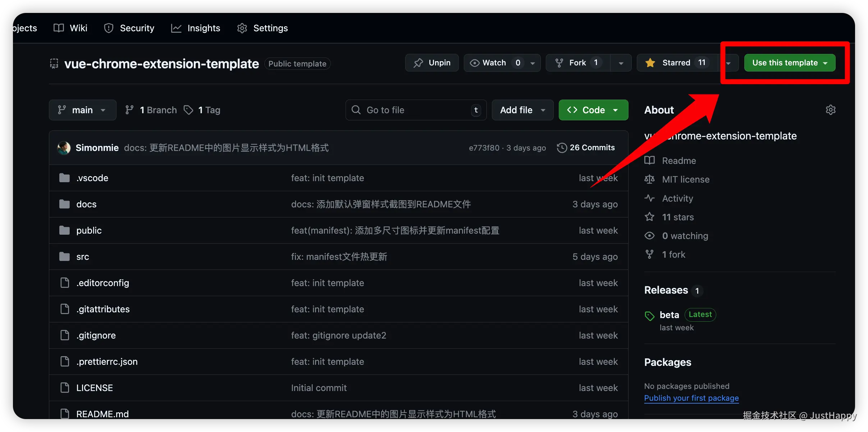Open the Add file dropdown
Image resolution: width=868 pixels, height=432 pixels.
(x=522, y=110)
